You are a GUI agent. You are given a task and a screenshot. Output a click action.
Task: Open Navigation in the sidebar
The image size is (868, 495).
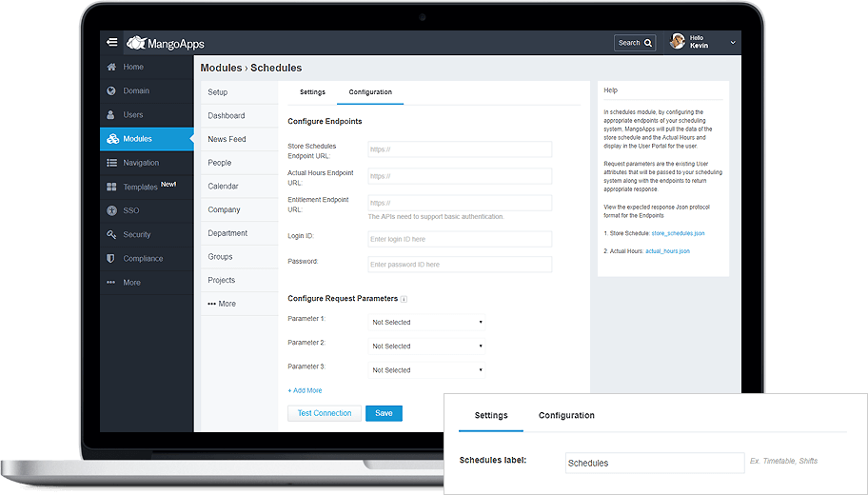coord(147,163)
